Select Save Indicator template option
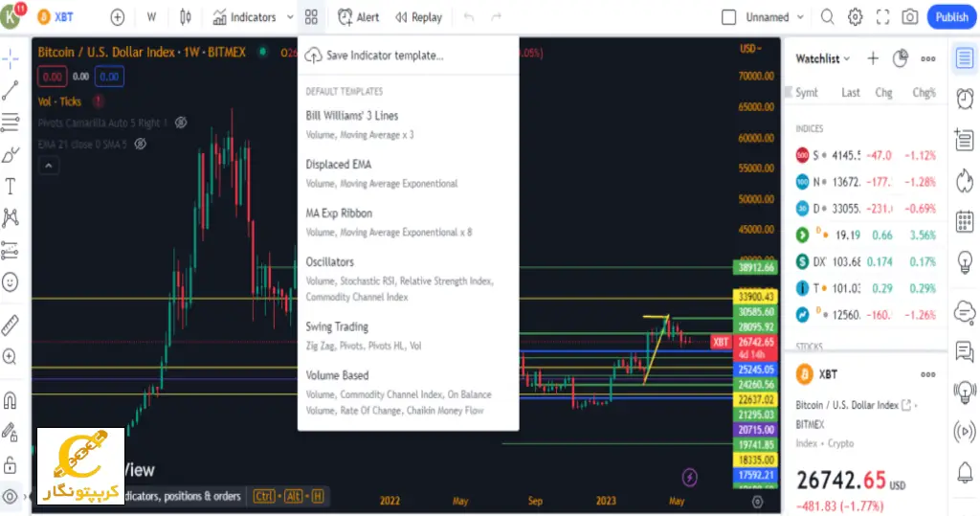This screenshot has height=516, width=980. [408, 56]
